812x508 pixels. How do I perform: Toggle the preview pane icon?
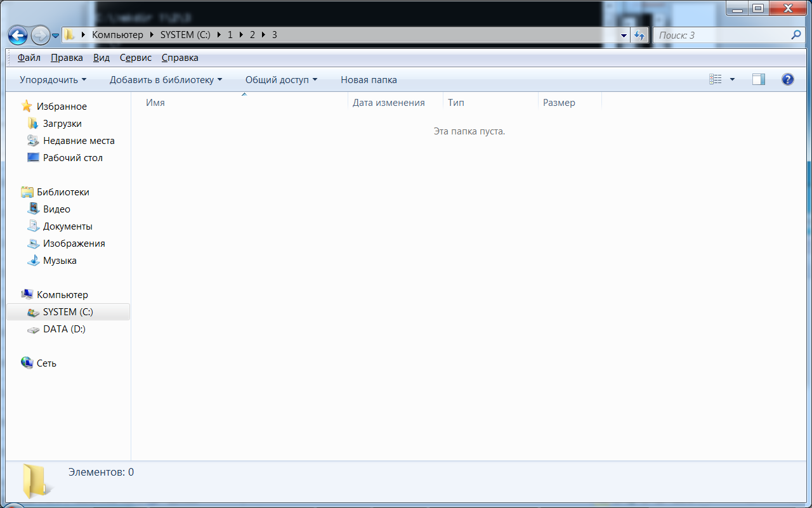click(758, 79)
